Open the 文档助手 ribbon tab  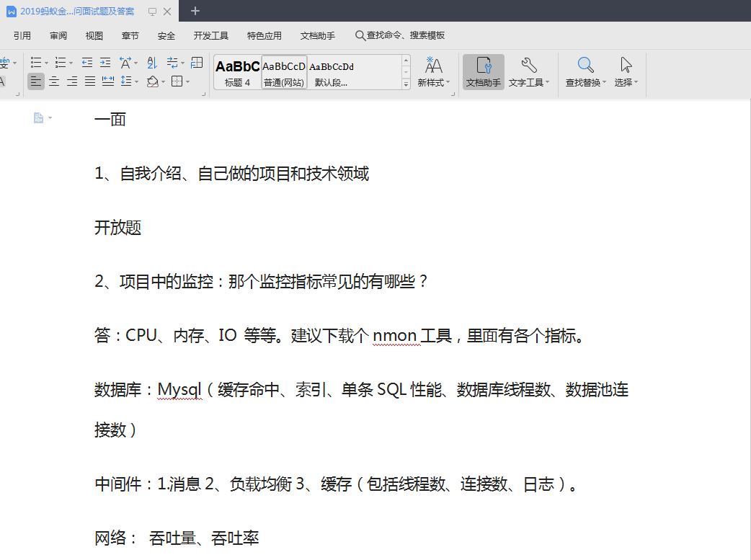point(318,36)
